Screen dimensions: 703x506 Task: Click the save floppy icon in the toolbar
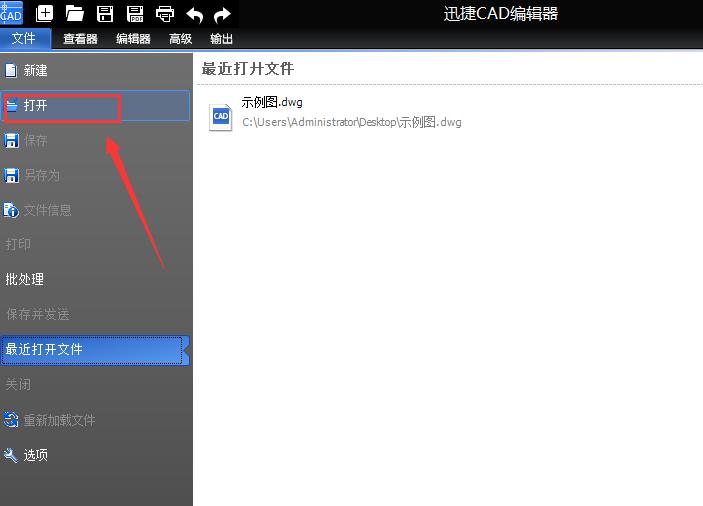(x=105, y=14)
